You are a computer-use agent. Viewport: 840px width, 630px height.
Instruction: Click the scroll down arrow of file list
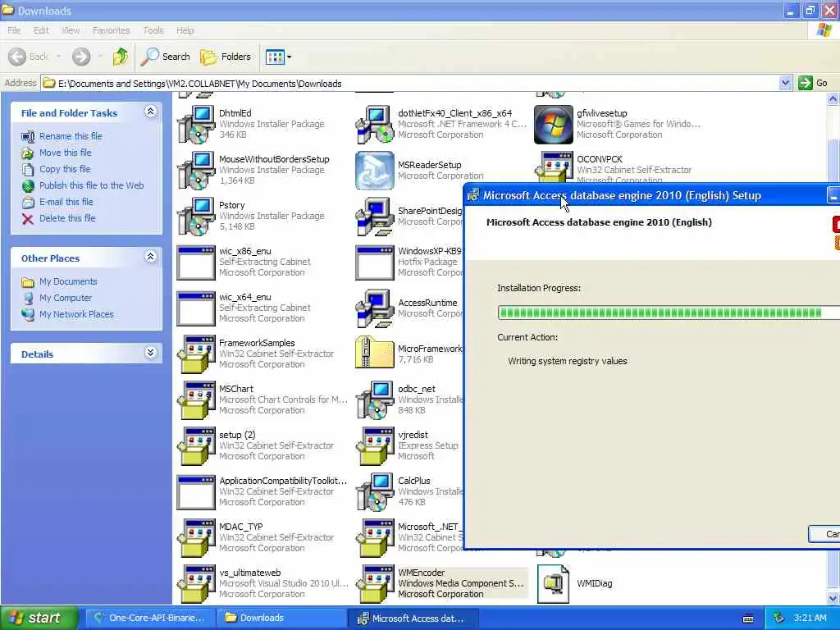pyautogui.click(x=833, y=598)
